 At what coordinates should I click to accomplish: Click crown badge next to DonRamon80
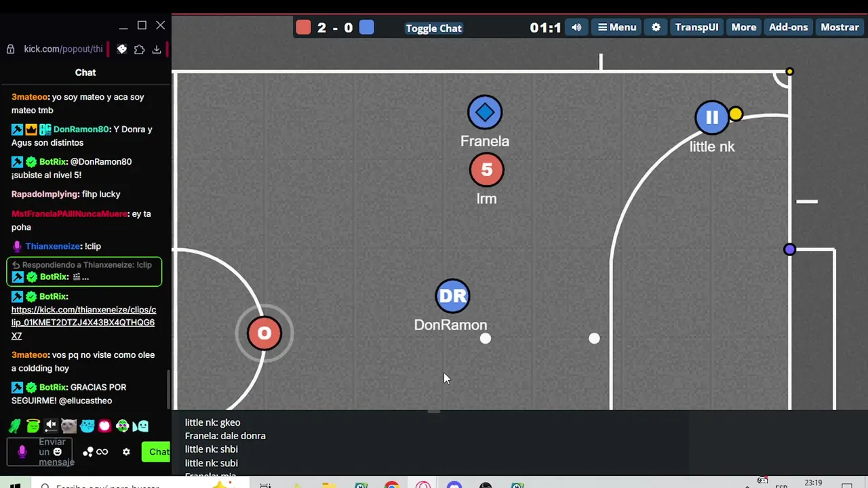click(31, 129)
